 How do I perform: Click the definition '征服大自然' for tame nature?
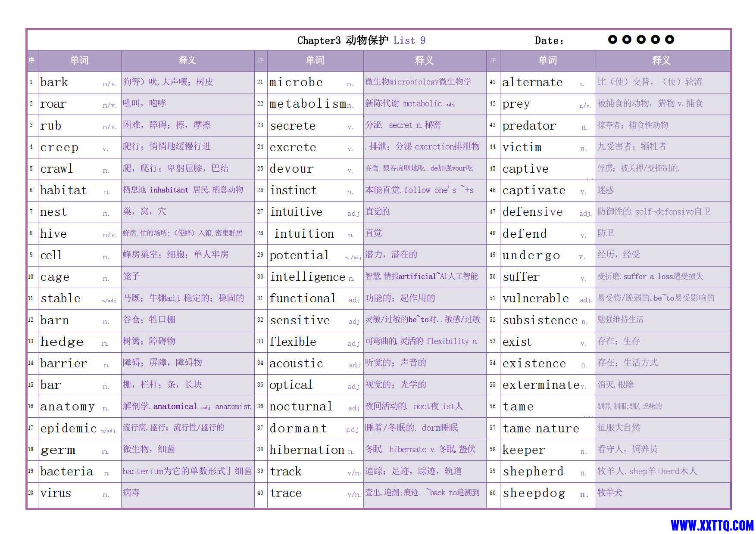[619, 428]
